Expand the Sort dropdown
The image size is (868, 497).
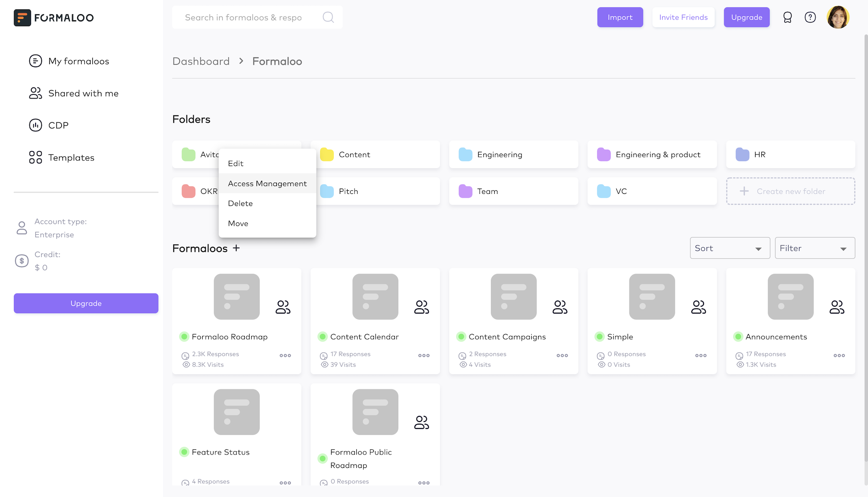click(730, 248)
